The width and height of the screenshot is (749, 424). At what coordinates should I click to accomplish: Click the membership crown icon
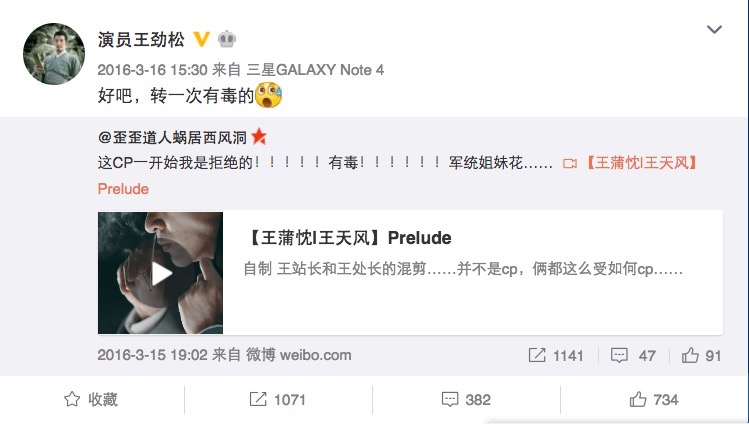click(x=227, y=39)
